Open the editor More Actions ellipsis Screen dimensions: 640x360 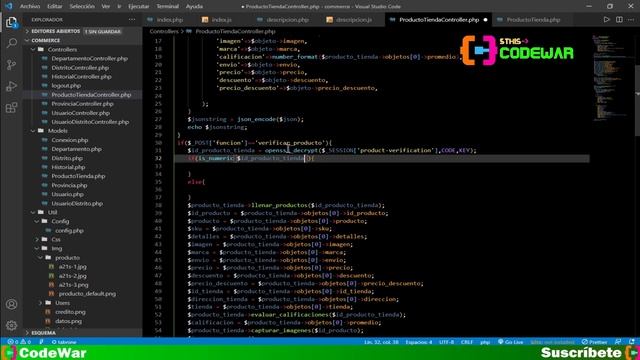[631, 20]
